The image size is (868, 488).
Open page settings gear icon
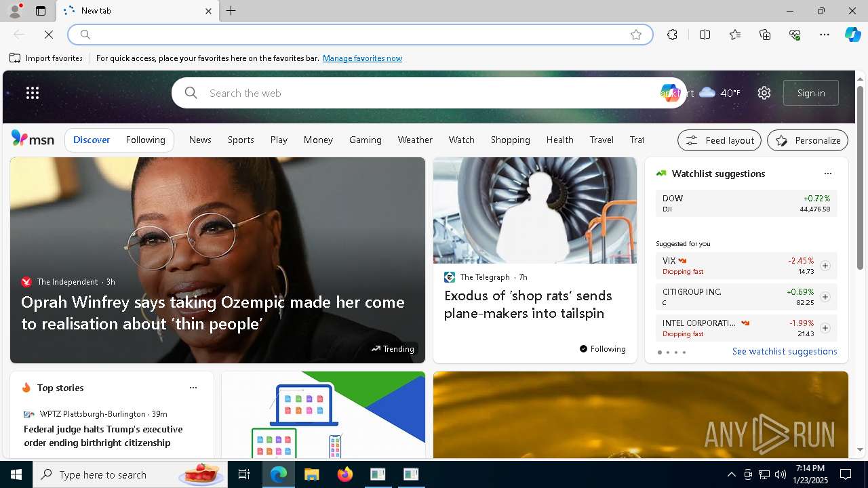pyautogui.click(x=764, y=93)
